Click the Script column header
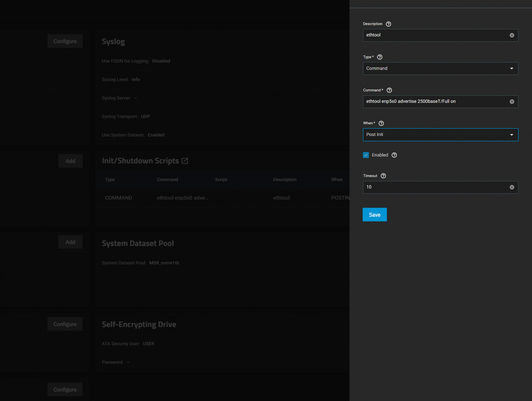Viewport: 532px width, 401px height. coord(221,180)
